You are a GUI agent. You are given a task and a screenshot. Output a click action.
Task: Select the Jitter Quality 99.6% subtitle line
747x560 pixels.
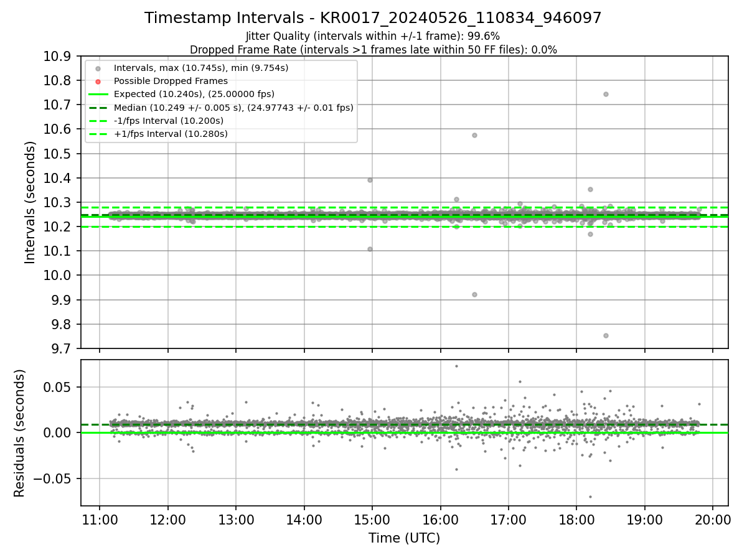(x=373, y=36)
